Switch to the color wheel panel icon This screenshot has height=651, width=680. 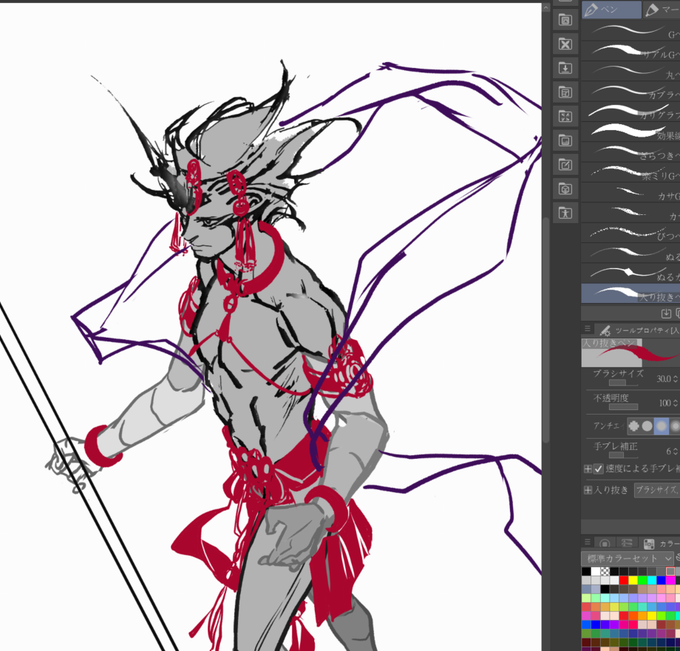tap(605, 543)
